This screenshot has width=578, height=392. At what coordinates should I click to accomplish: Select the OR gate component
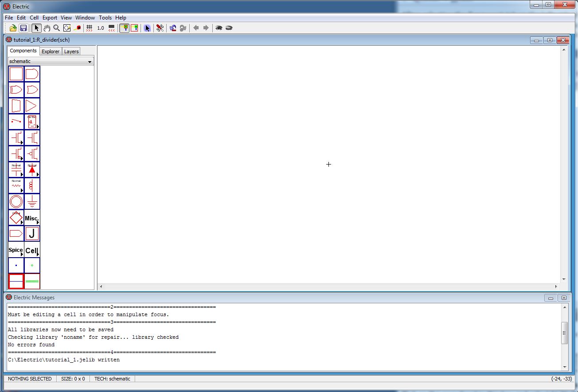click(x=32, y=90)
